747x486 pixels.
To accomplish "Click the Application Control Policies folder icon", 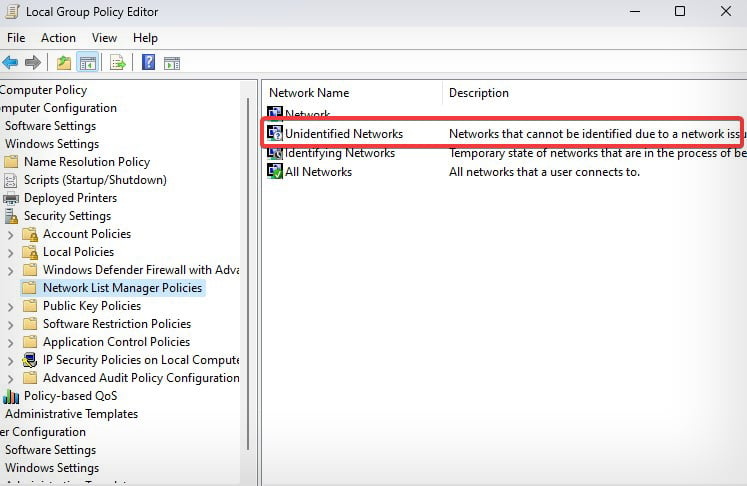I will (x=30, y=342).
